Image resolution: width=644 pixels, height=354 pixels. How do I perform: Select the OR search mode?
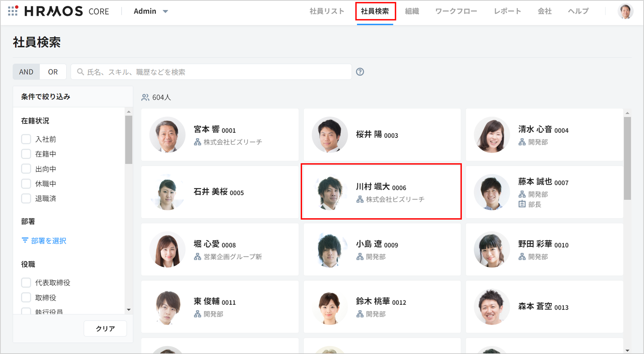click(x=53, y=72)
